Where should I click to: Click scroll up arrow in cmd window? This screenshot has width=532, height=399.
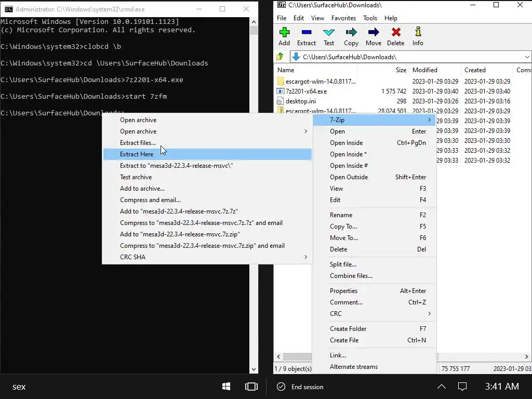pos(254,22)
